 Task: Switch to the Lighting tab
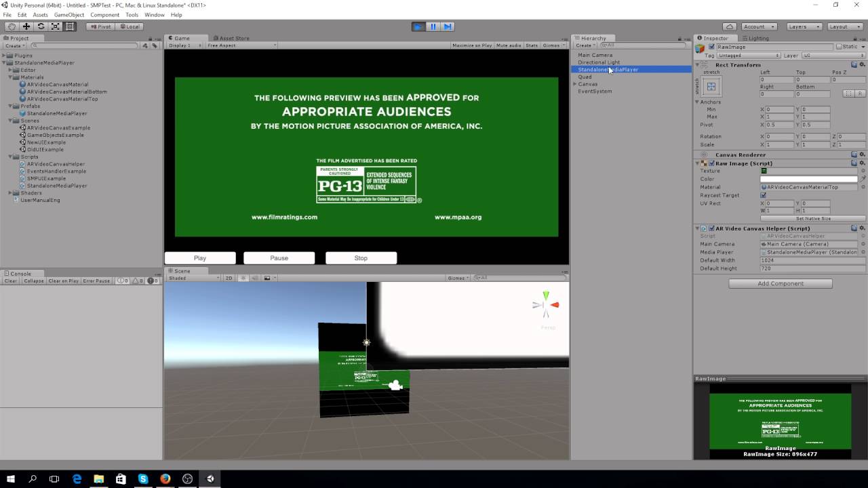click(755, 38)
